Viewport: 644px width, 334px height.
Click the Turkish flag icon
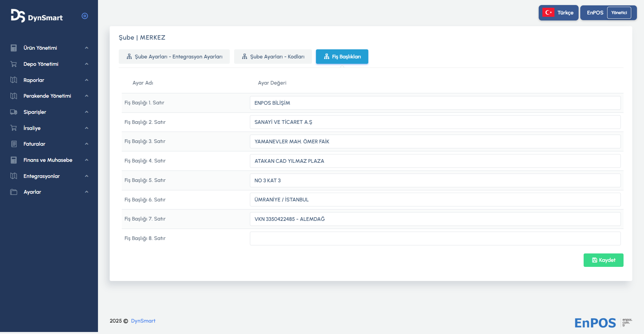[548, 13]
